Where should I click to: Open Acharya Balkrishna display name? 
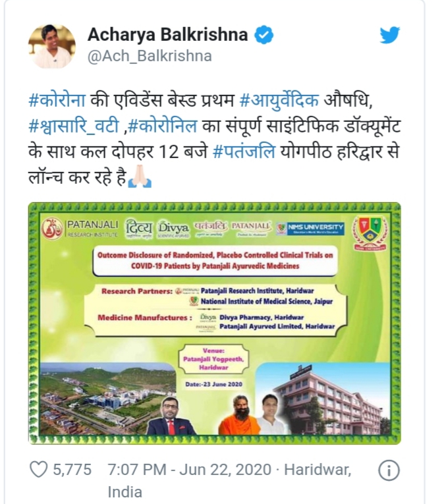[167, 35]
